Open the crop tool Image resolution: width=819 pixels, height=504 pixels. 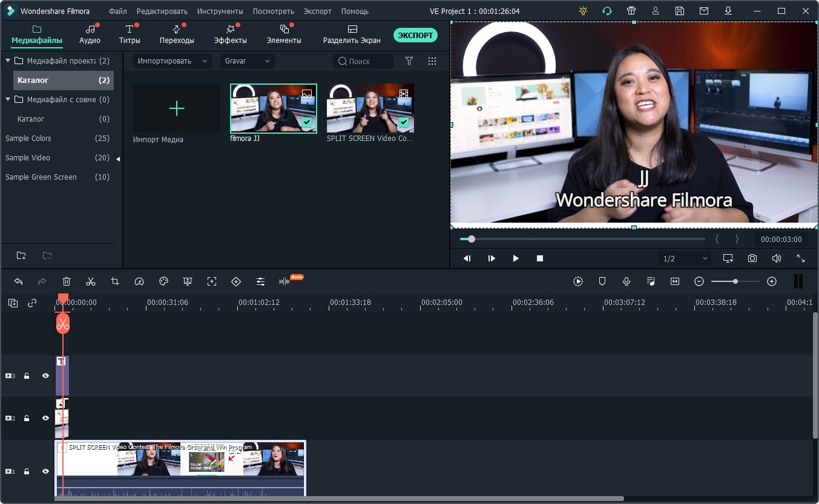(115, 281)
